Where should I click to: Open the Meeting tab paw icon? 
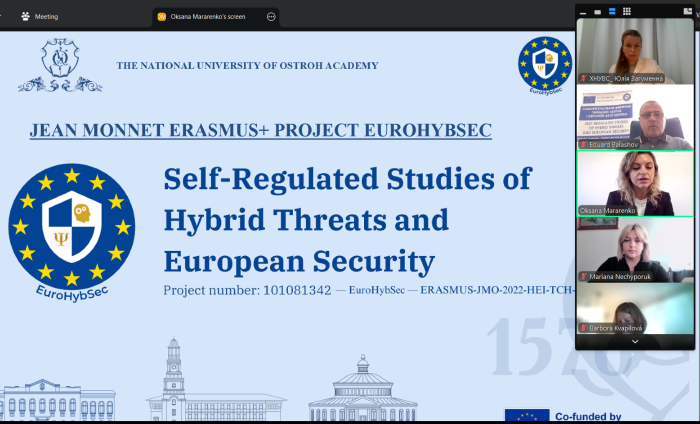[25, 17]
